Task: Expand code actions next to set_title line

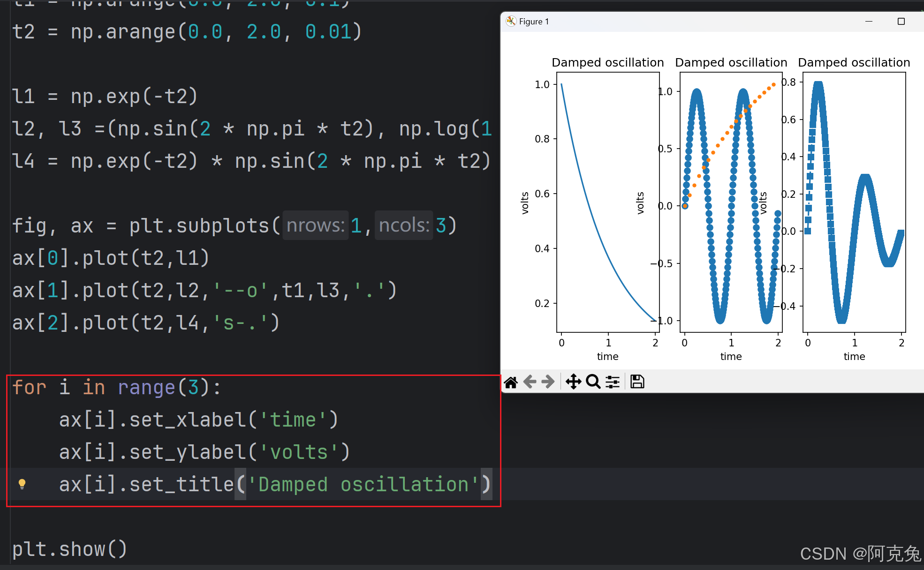Action: tap(22, 484)
